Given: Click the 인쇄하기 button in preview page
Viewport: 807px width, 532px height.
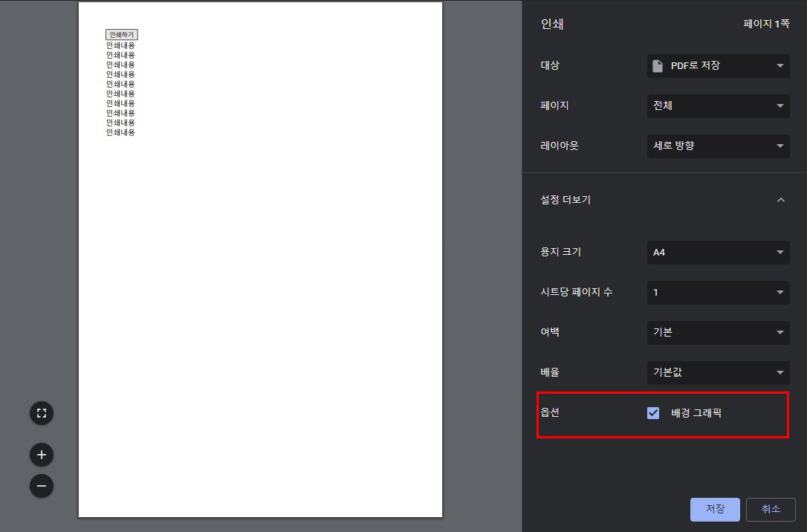Looking at the screenshot, I should [121, 34].
